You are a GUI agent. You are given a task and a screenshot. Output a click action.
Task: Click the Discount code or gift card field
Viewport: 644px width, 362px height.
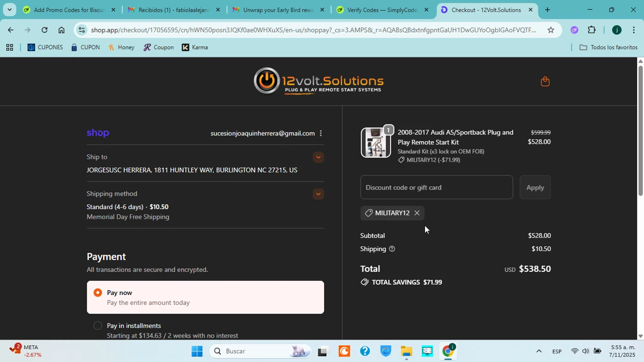437,187
